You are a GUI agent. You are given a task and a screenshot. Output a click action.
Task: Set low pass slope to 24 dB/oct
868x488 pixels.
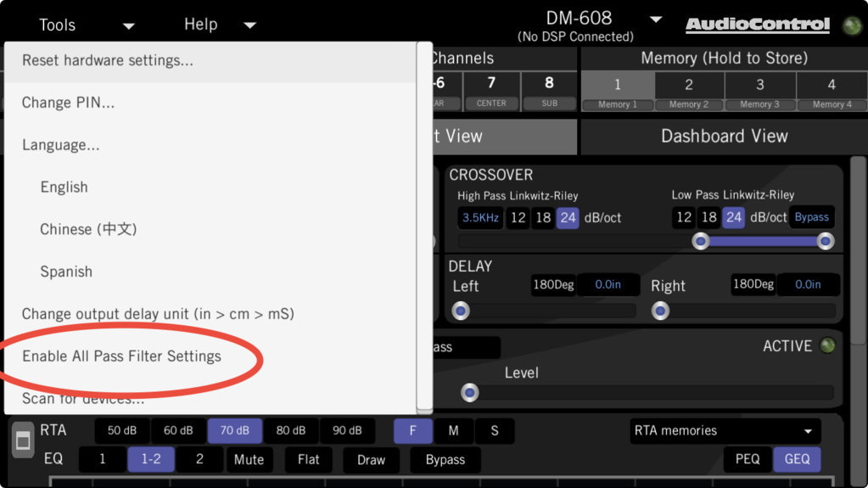[733, 217]
